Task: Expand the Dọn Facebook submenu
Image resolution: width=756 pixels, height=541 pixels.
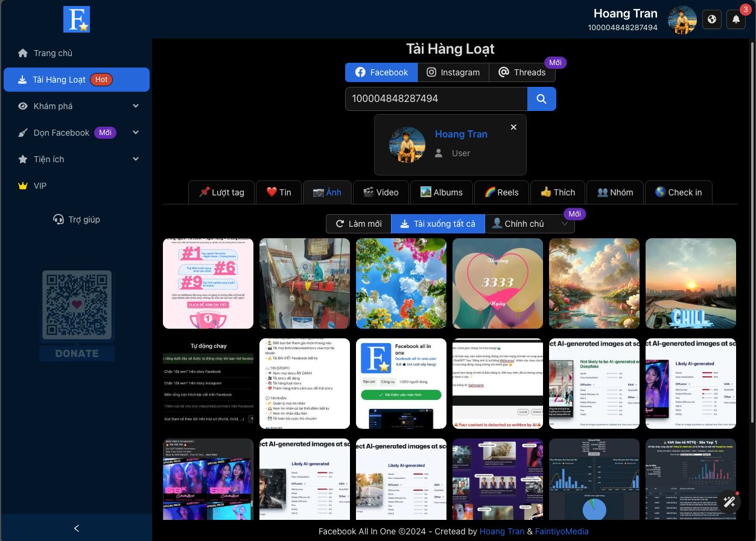Action: 136,133
